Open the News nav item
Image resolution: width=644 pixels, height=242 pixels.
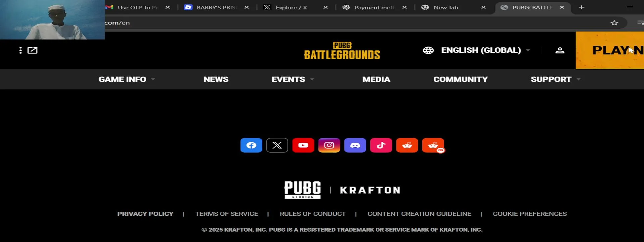coord(216,79)
